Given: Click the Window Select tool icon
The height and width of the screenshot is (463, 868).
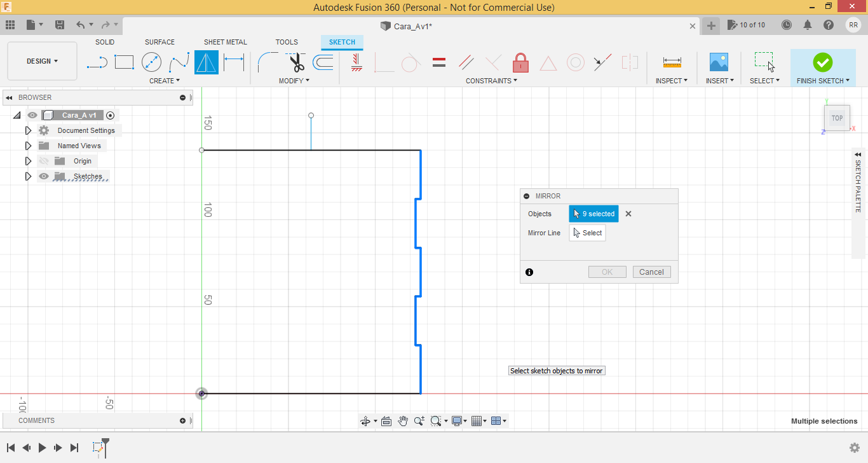Looking at the screenshot, I should pyautogui.click(x=764, y=62).
